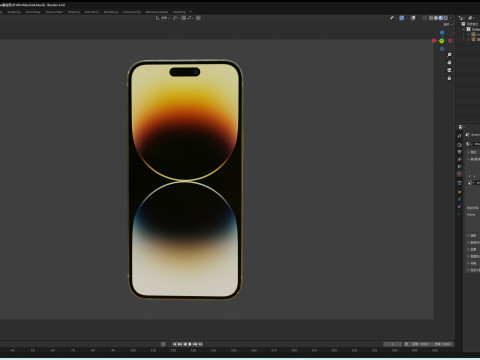Click the lower blue negative Z gizmo ball

442,49
